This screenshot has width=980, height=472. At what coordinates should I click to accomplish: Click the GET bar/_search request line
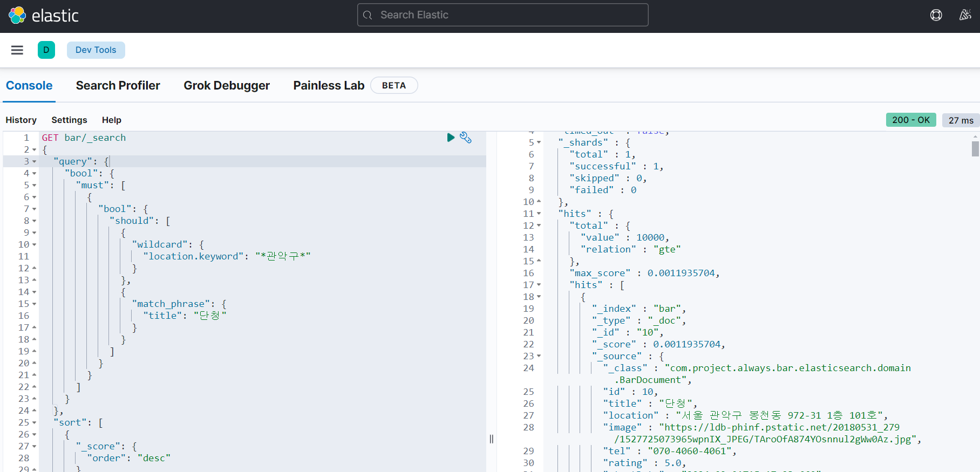pyautogui.click(x=84, y=138)
